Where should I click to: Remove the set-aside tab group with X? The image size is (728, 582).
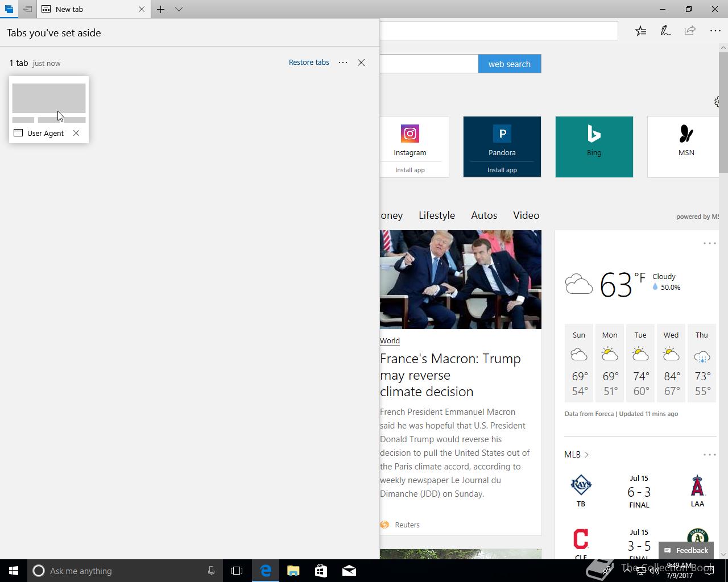tap(361, 63)
